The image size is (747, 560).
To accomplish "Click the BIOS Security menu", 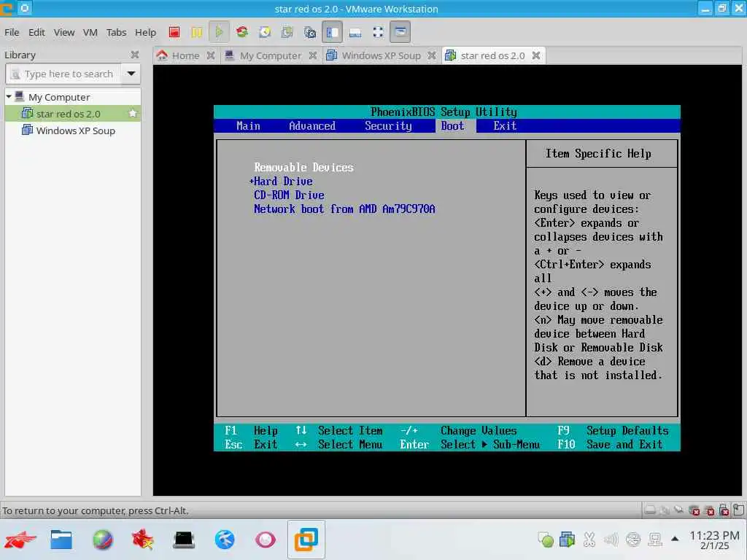I will (388, 125).
